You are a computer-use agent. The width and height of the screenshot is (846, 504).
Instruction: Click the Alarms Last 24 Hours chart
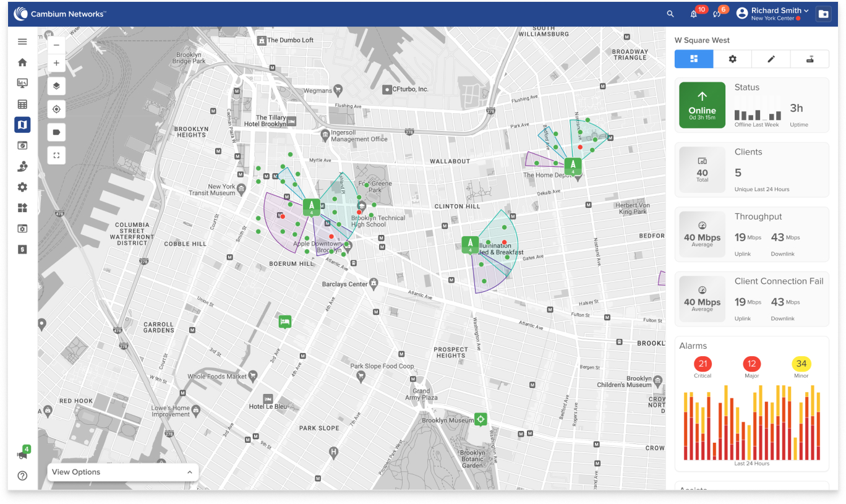[x=752, y=422]
